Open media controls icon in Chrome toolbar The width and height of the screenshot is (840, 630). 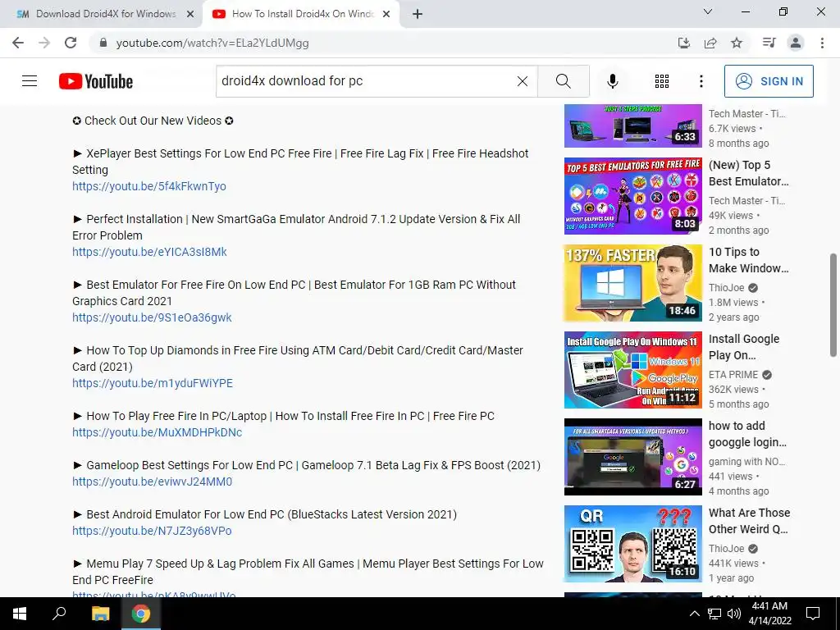(769, 43)
